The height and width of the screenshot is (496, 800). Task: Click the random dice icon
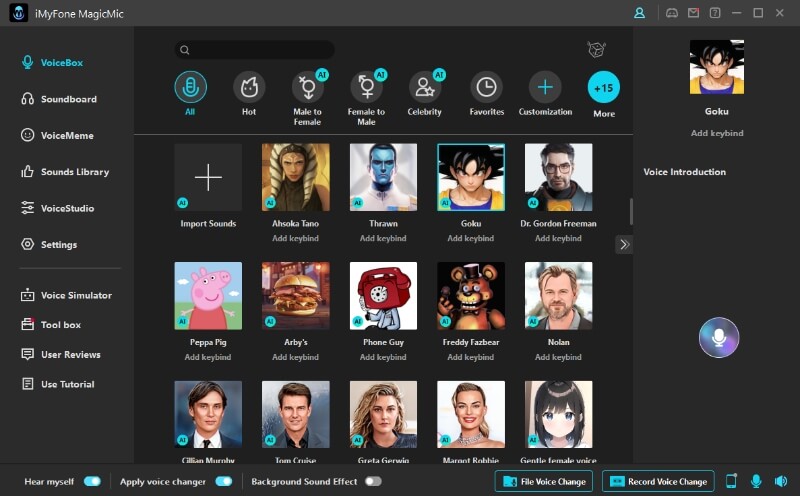tap(596, 49)
